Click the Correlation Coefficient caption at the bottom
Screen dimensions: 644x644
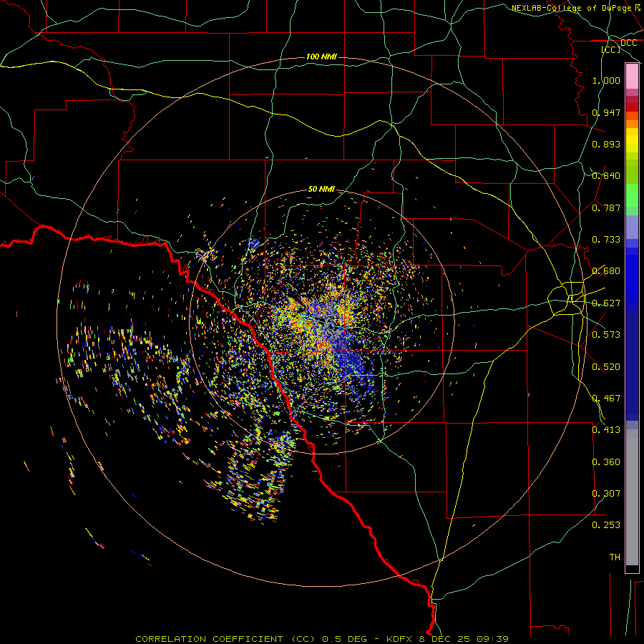[321, 639]
